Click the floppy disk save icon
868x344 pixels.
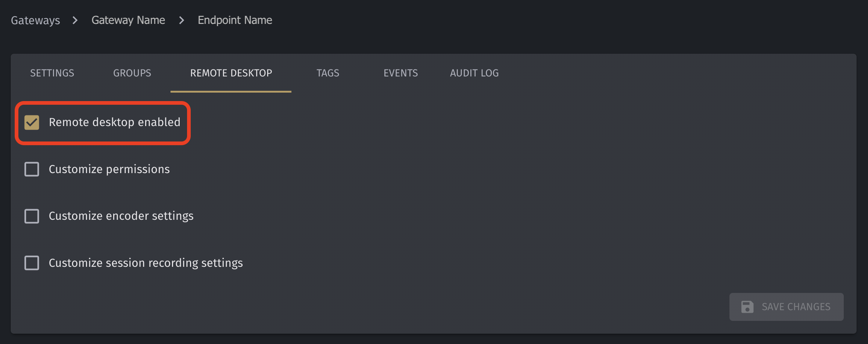pos(747,307)
